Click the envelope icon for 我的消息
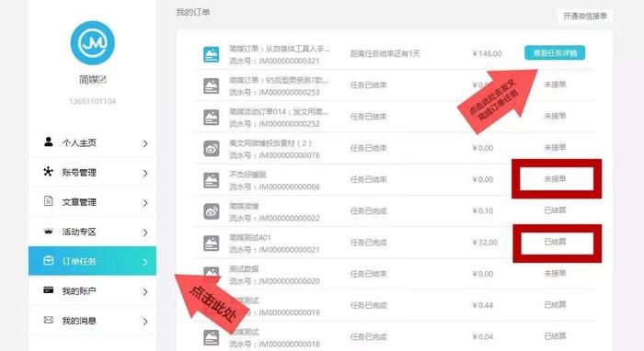 pos(49,320)
